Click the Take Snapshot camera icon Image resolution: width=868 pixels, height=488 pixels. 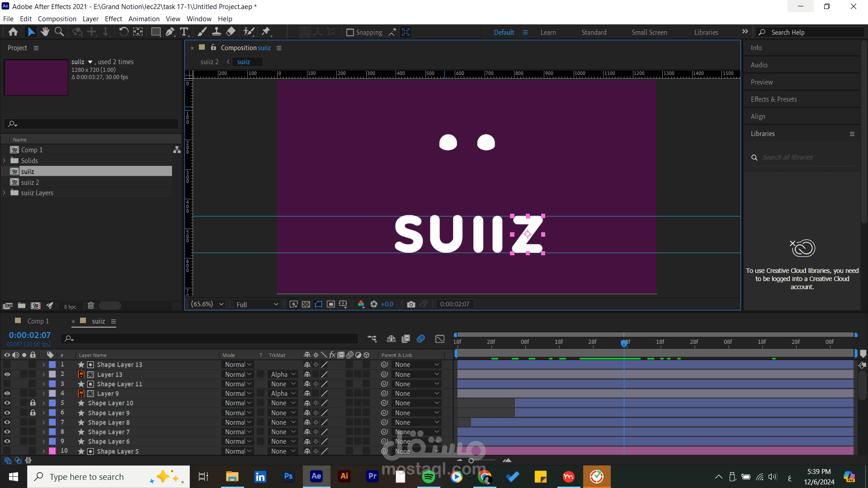[x=410, y=304]
